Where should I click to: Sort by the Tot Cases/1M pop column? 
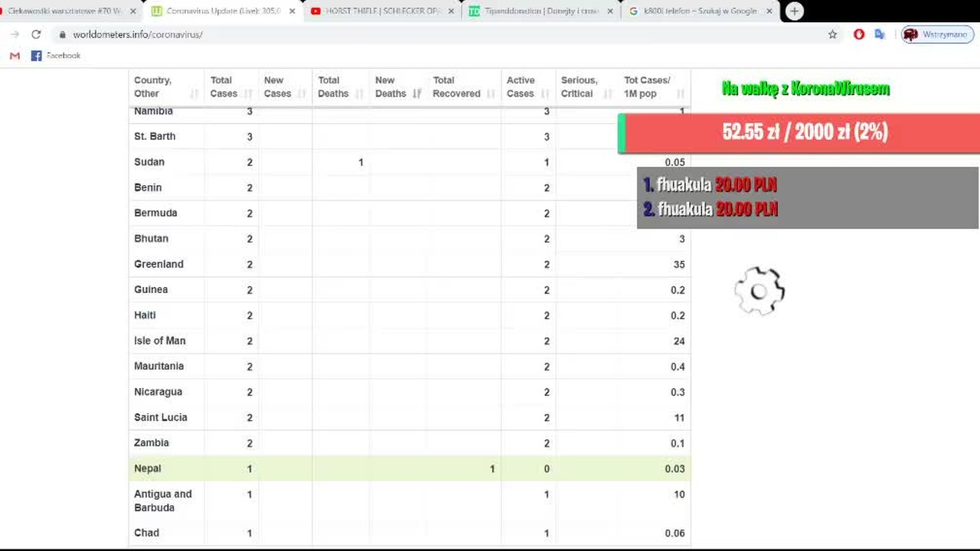point(654,86)
